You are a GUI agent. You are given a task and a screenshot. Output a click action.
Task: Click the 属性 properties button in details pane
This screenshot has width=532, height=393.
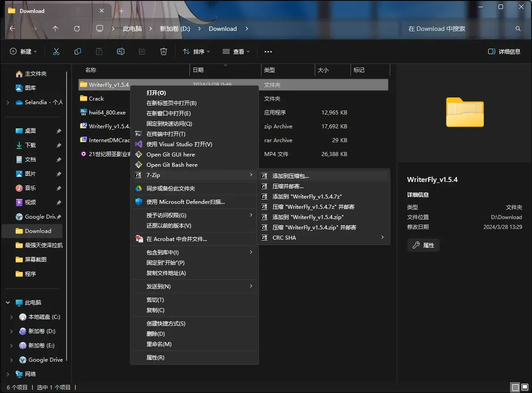point(423,245)
